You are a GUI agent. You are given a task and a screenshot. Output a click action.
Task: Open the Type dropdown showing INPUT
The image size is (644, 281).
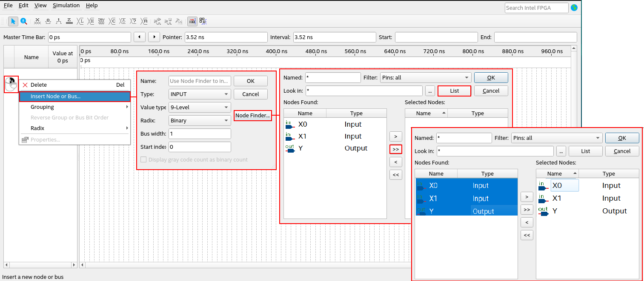[200, 94]
